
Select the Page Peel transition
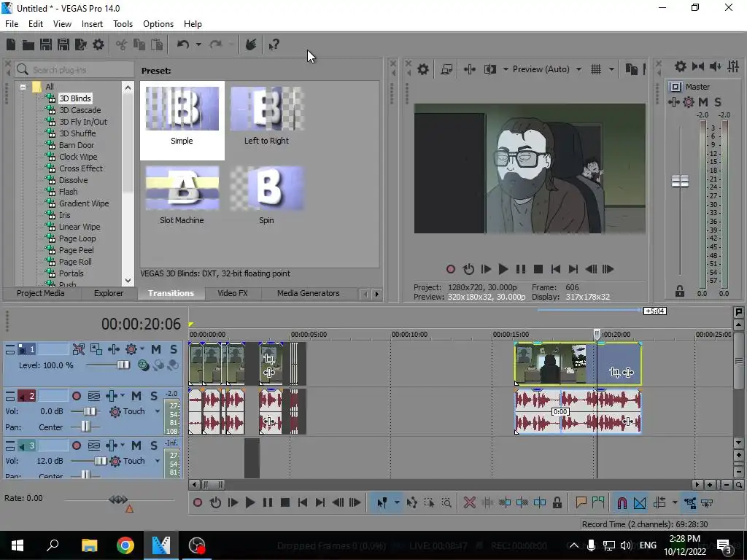point(76,250)
